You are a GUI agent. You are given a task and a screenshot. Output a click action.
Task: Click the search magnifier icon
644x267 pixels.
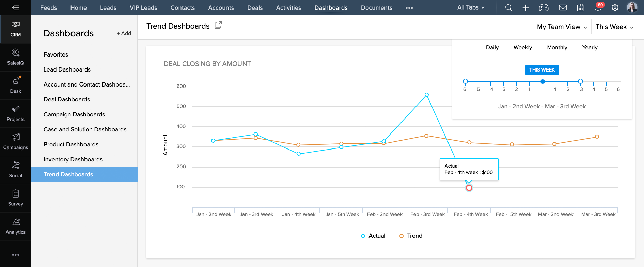click(x=508, y=7)
